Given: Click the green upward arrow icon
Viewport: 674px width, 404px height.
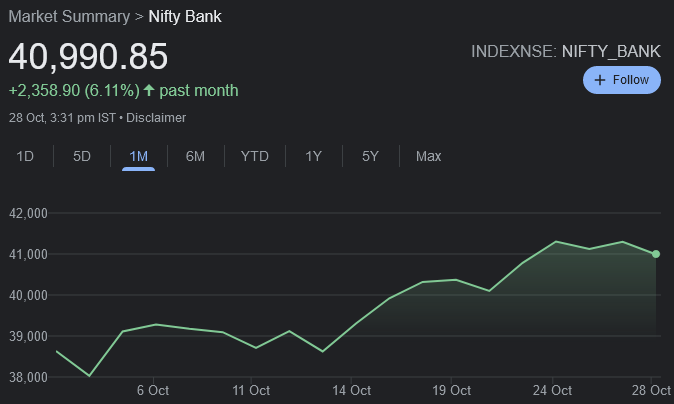Looking at the screenshot, I should pyautogui.click(x=149, y=91).
